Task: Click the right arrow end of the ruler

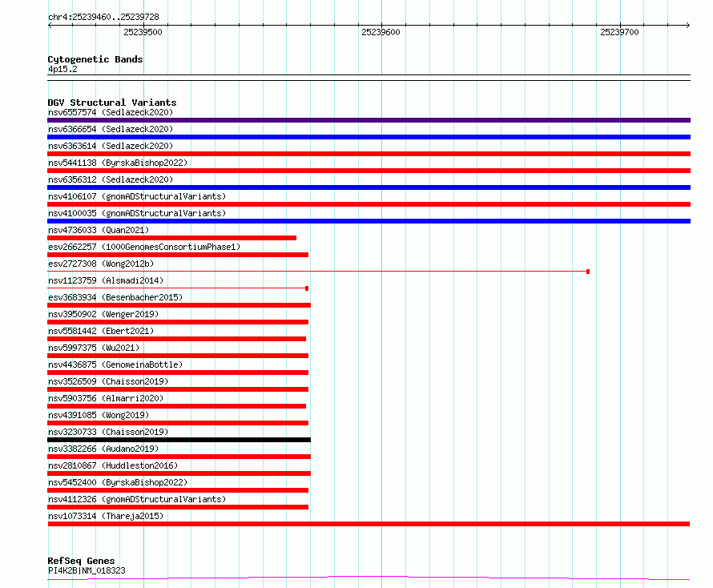Action: pos(687,25)
